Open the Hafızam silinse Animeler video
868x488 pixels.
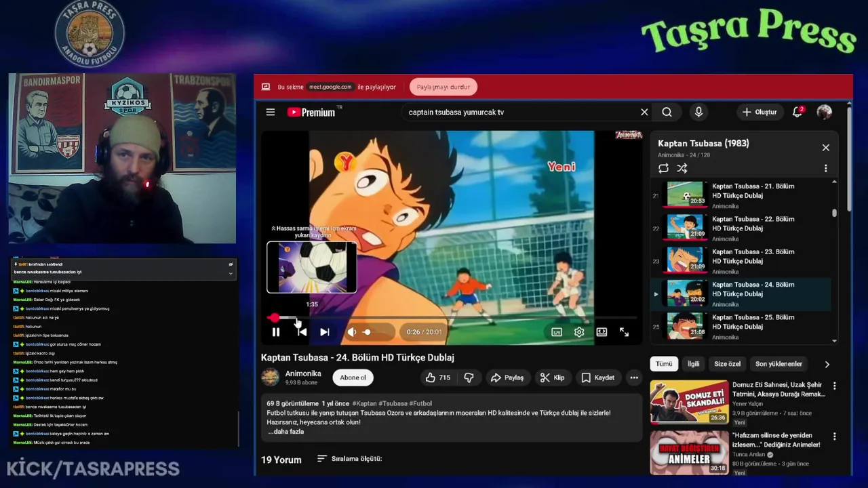coord(690,452)
